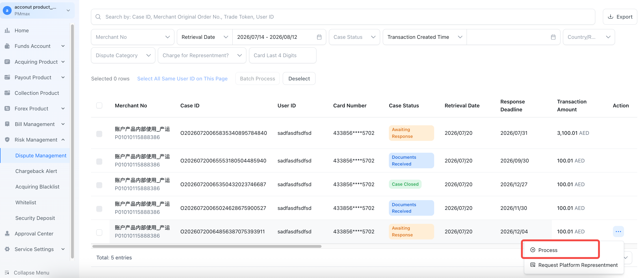Check the row for case ending 5900527
This screenshot has width=644, height=278.
pyautogui.click(x=99, y=209)
